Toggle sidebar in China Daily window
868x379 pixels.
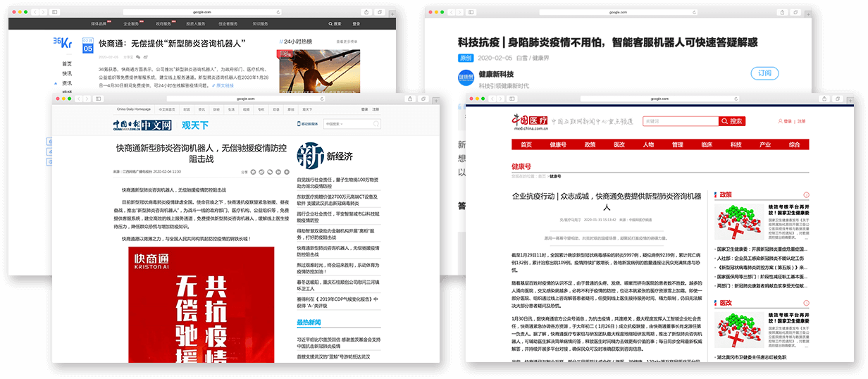pos(99,99)
